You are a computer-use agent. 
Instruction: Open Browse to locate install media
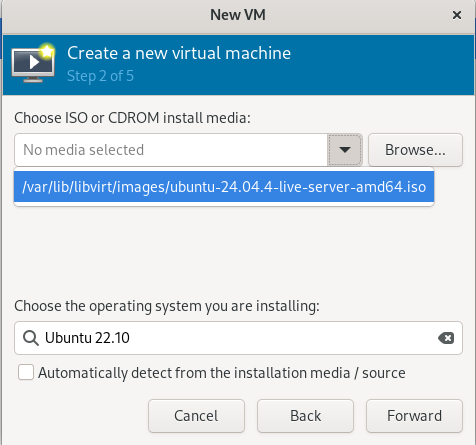pyautogui.click(x=415, y=150)
